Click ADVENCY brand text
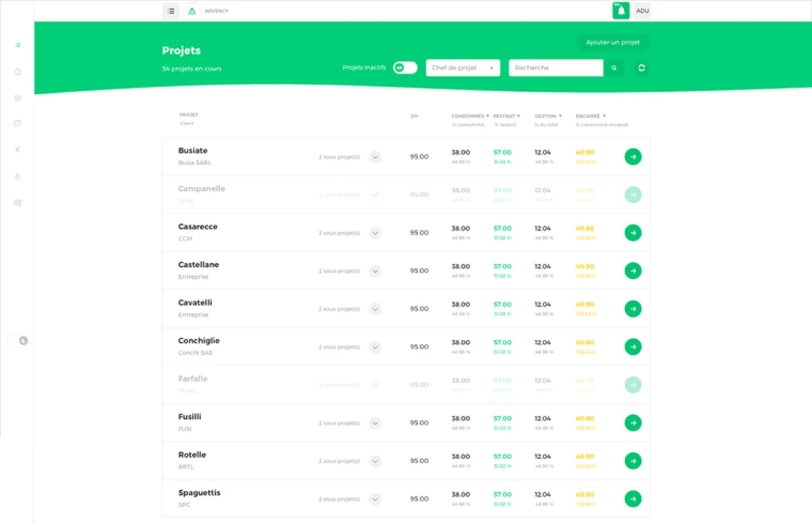Image resolution: width=812 pixels, height=524 pixels. (x=217, y=11)
